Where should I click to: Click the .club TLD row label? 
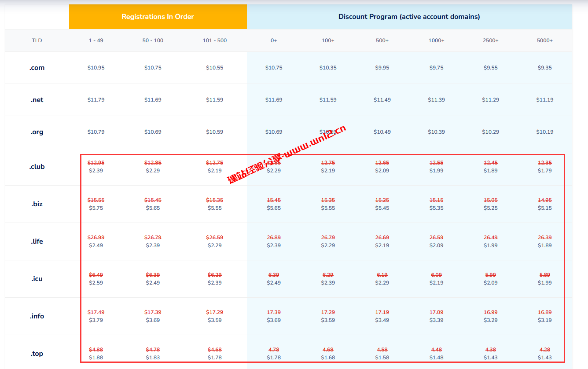coord(37,167)
